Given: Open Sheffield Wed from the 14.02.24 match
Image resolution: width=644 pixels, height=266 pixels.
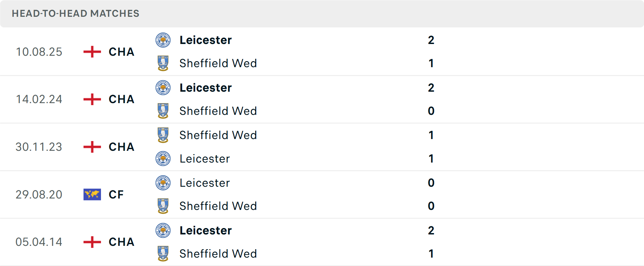Looking at the screenshot, I should (x=218, y=111).
